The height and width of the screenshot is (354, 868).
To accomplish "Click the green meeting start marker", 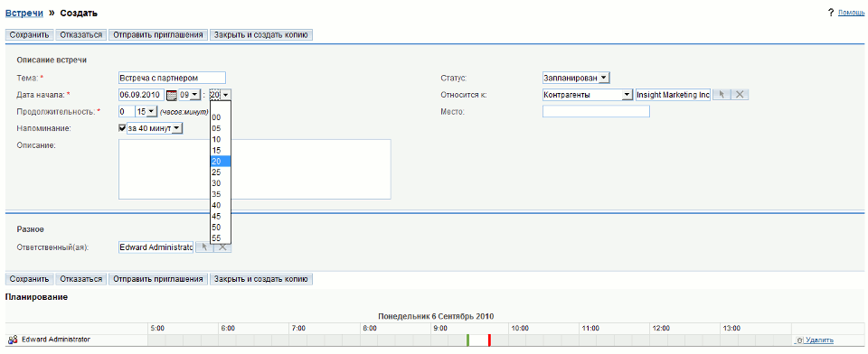I will 467,340.
